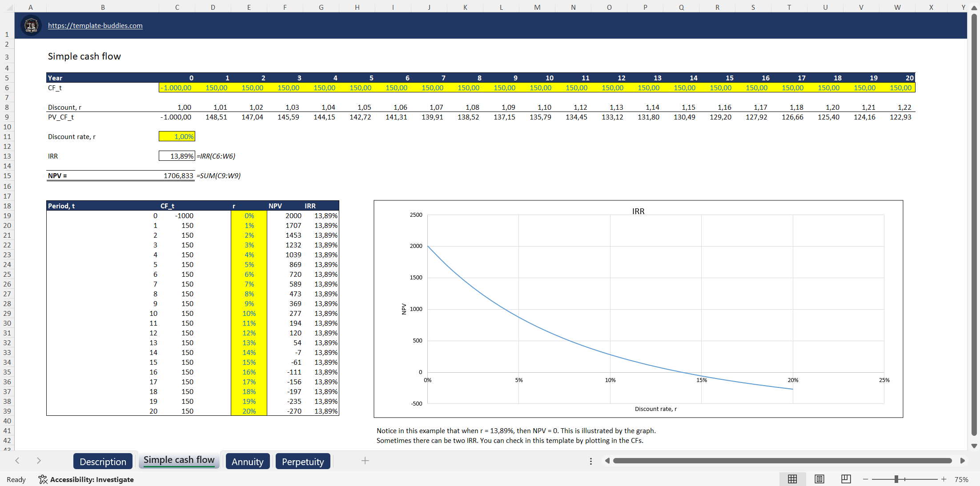The image size is (980, 486).
Task: Switch to Page Layout view
Action: [819, 479]
